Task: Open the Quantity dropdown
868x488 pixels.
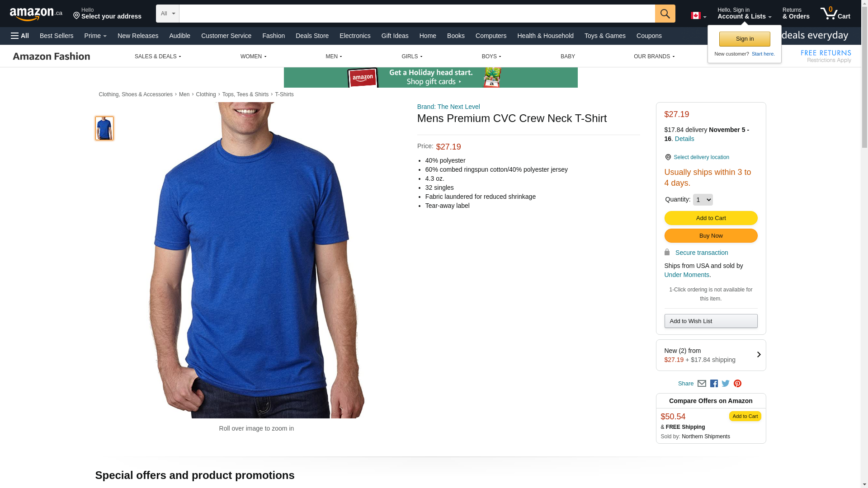Action: click(x=703, y=200)
